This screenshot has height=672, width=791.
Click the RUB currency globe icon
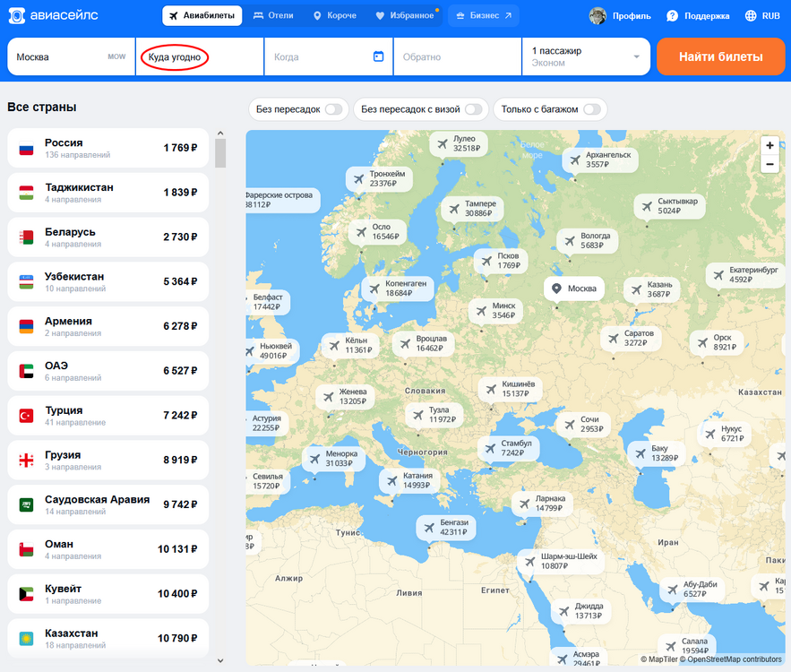coord(749,16)
